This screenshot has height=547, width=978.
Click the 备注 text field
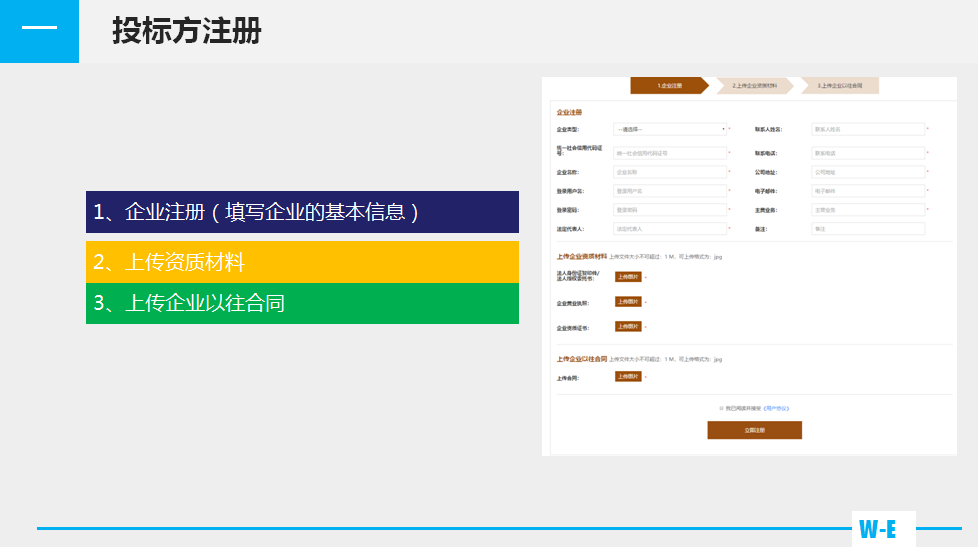pos(867,229)
